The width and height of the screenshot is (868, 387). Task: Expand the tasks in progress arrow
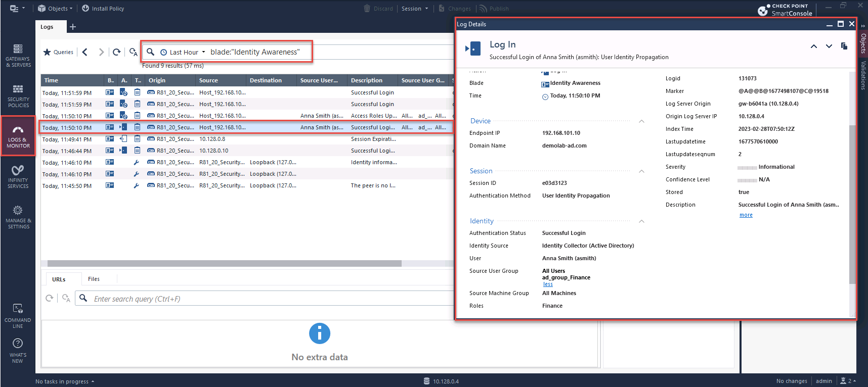point(93,381)
